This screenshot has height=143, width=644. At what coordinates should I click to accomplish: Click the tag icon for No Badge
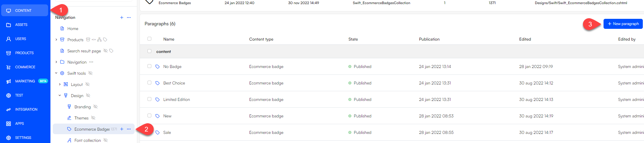pos(157,67)
